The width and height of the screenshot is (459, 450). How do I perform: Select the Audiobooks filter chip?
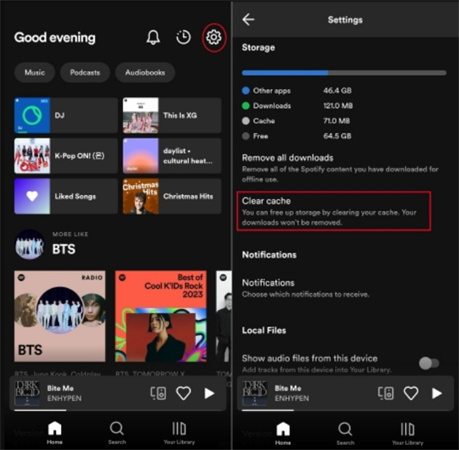coord(145,72)
